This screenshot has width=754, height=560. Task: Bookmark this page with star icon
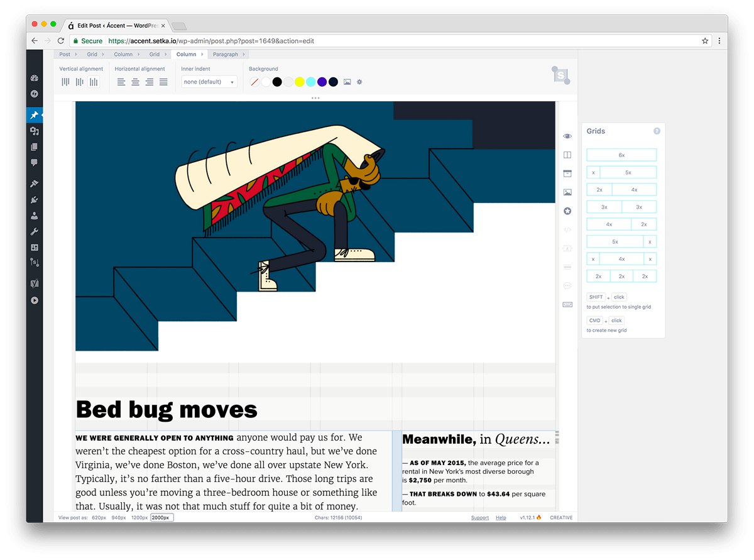pos(705,41)
